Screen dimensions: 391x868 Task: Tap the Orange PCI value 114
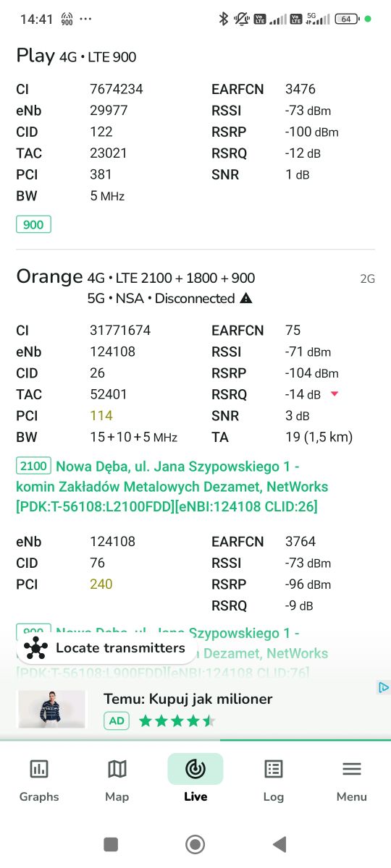point(101,416)
